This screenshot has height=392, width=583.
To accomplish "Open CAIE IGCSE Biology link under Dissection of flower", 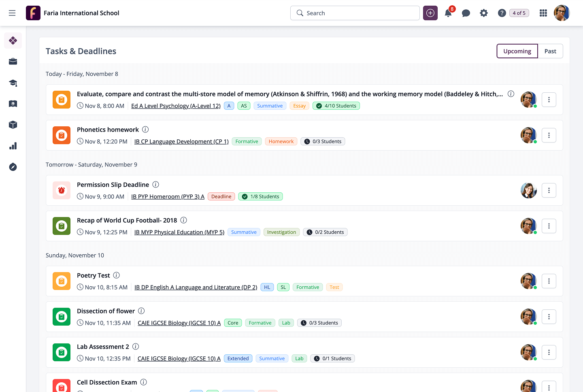I will click(x=179, y=323).
